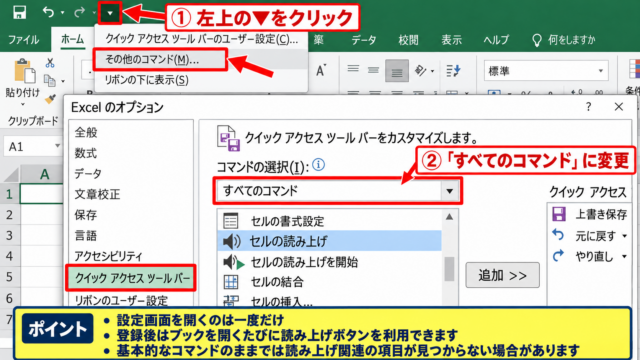640x360 pixels.
Task: Select column A header
Action: coord(44,174)
